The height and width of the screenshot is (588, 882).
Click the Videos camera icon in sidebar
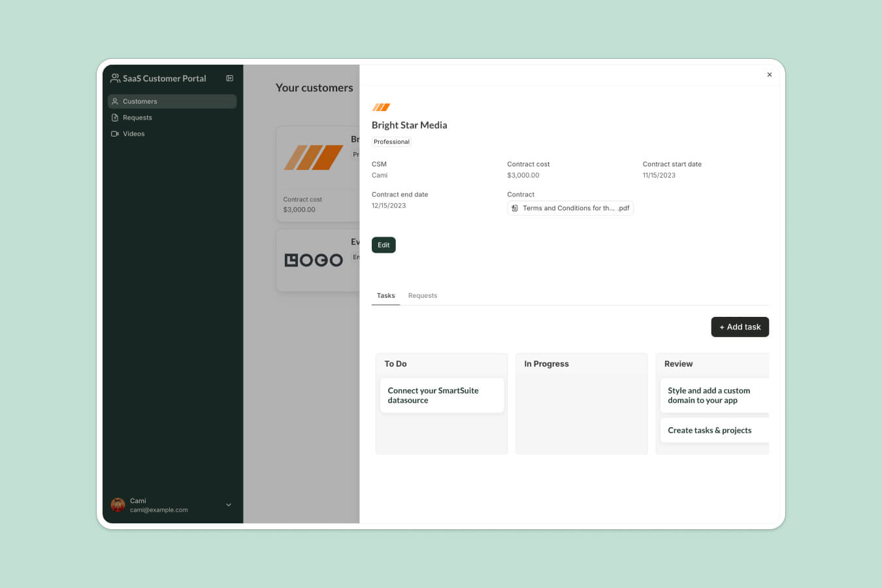[115, 134]
